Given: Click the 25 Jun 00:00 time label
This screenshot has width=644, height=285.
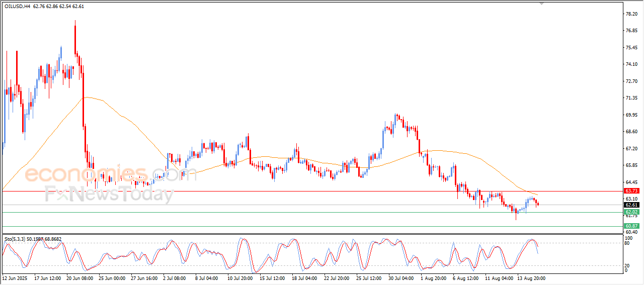Looking at the screenshot, I should [112, 277].
